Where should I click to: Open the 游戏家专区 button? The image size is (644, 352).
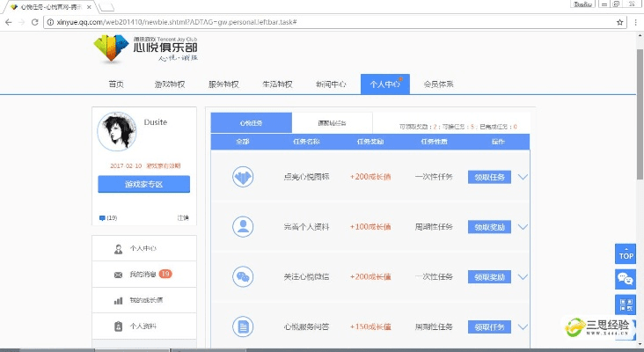143,184
